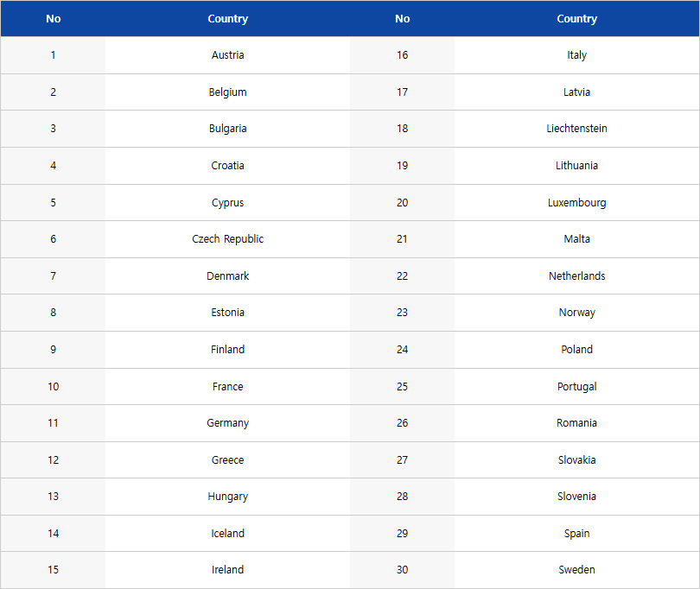Click the Sweden table cell
Viewport: 700px width, 589px height.
click(x=576, y=570)
